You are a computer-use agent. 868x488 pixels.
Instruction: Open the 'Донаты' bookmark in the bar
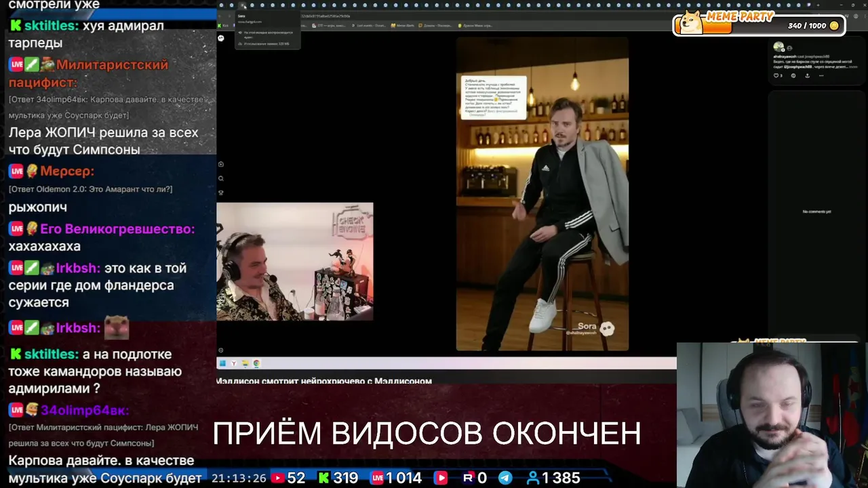point(437,26)
